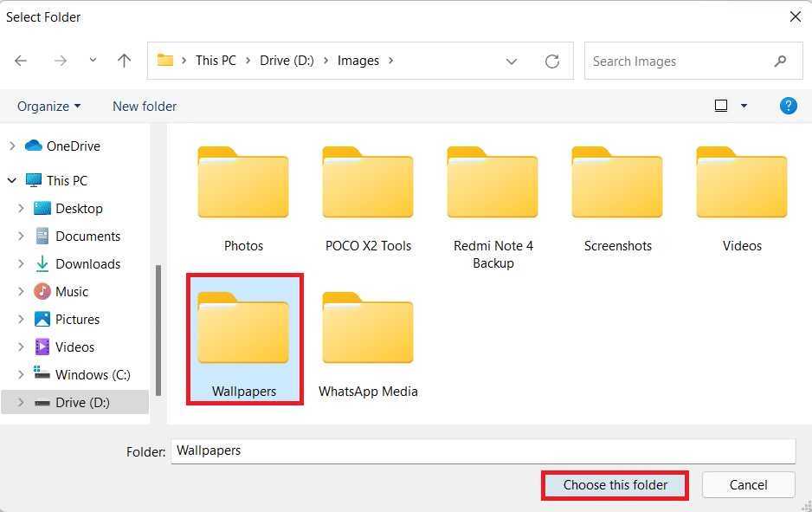Click the Choose this folder button
The image size is (812, 512).
coord(615,485)
